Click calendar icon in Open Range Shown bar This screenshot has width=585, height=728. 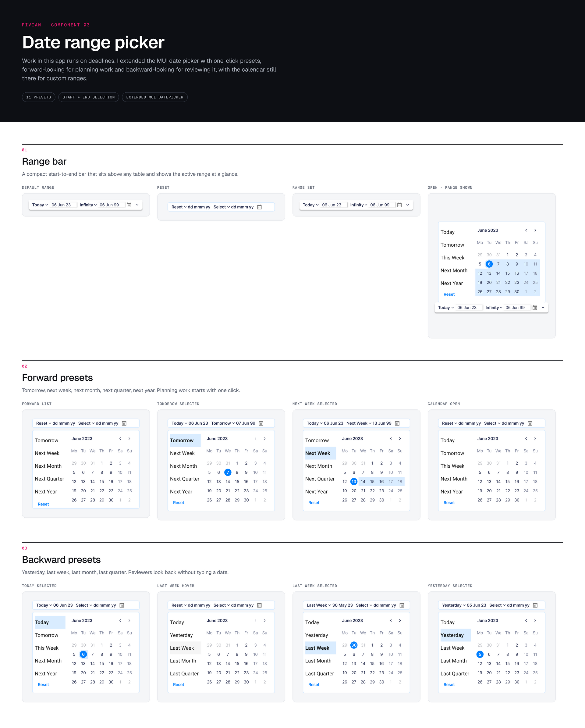535,308
